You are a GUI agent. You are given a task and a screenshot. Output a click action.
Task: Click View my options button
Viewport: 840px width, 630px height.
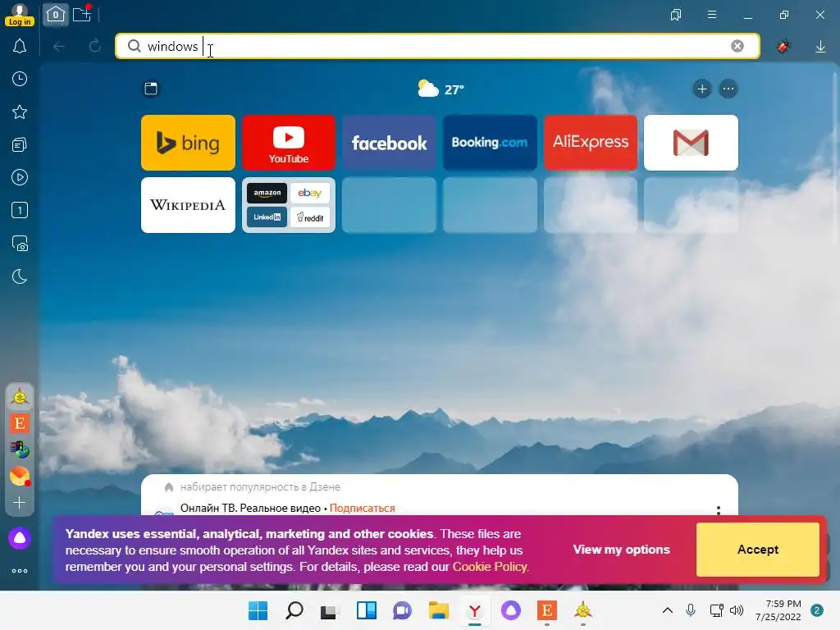pyautogui.click(x=622, y=550)
